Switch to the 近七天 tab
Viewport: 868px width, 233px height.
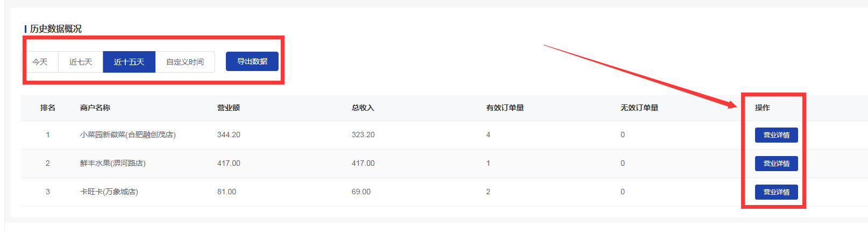point(81,62)
